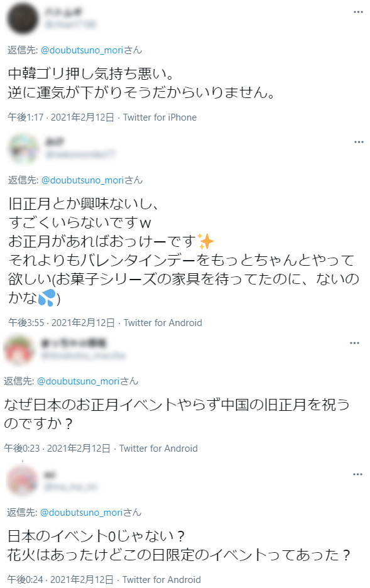Open the pink avatar of the fourth tweet
Screen dimensions: 370x588
(23, 481)
